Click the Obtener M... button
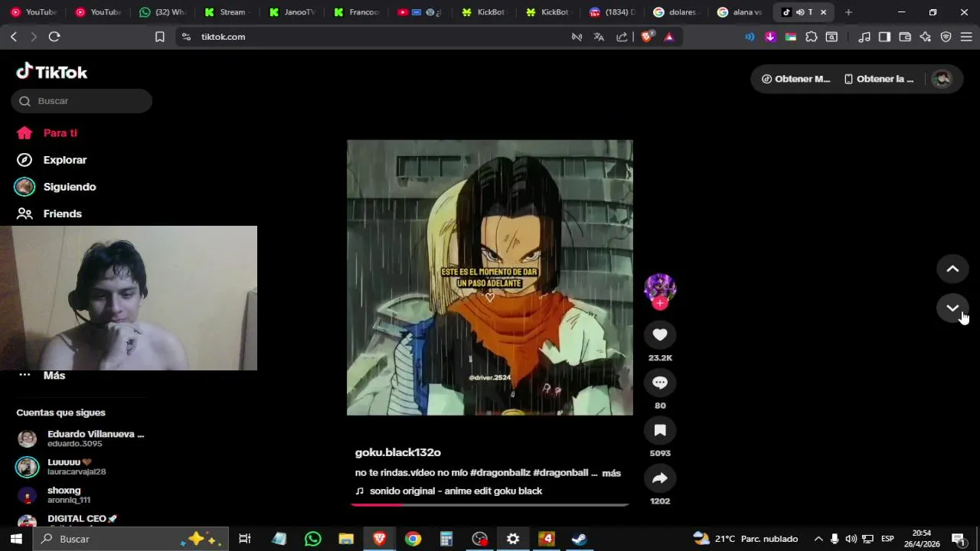Viewport: 980px width, 551px height. pos(795,79)
